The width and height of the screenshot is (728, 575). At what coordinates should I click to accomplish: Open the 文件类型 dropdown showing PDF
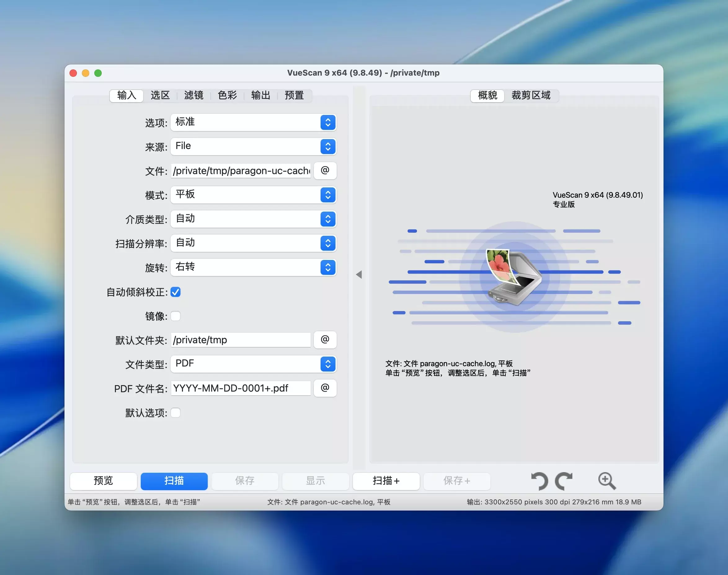click(253, 364)
